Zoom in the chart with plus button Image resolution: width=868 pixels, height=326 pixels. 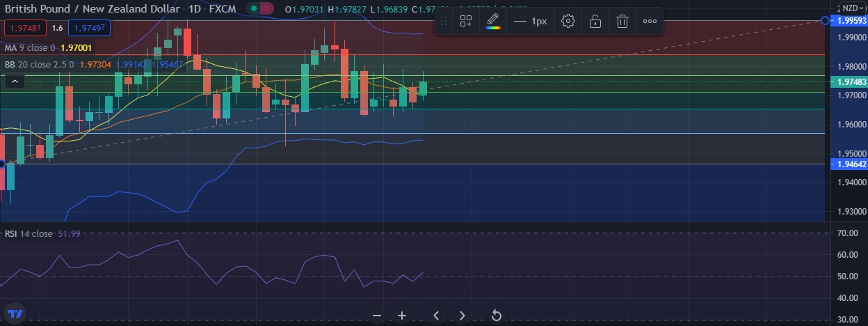coord(402,316)
